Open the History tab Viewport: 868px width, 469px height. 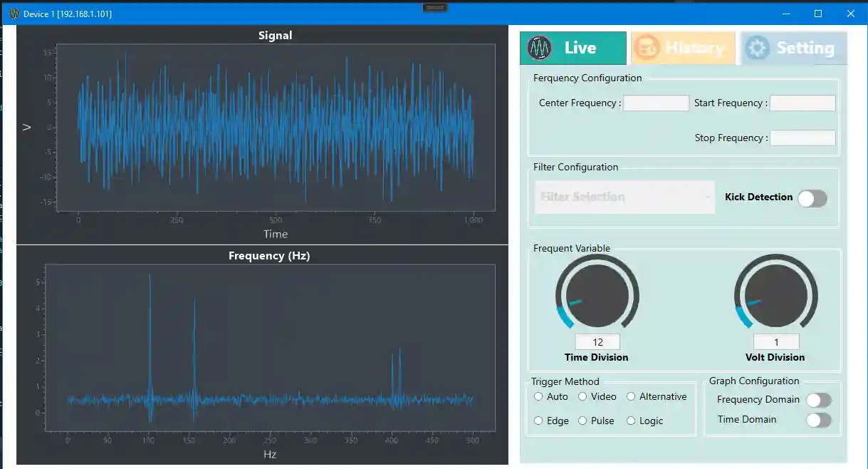(x=683, y=48)
